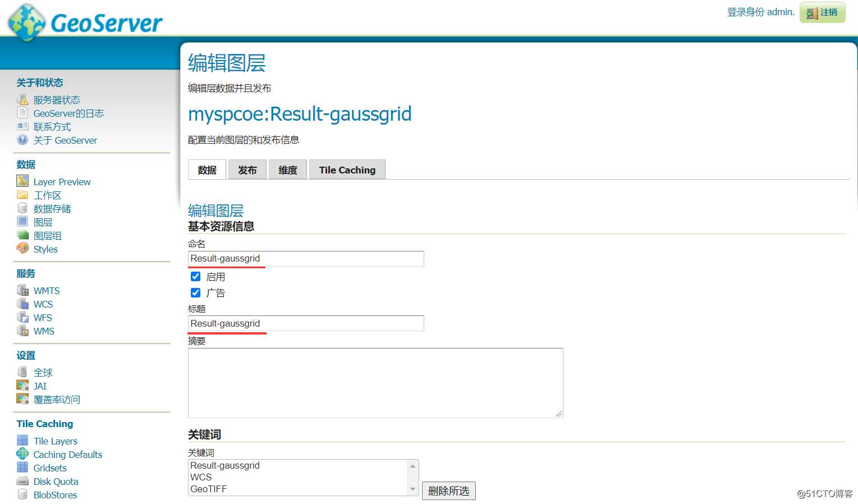Screen dimensions: 858x504
Task: Click the global settings (全球) server icon
Action: pos(22,372)
